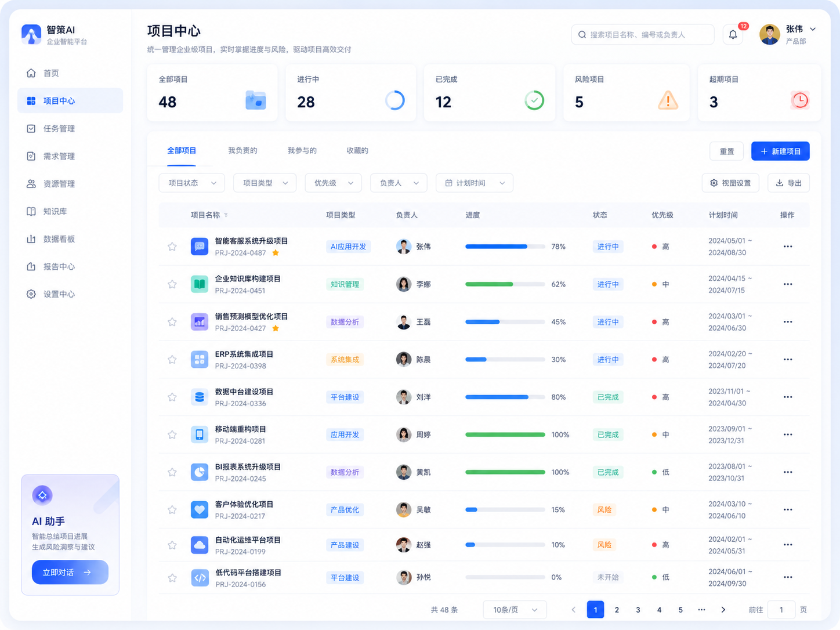Switch to the 收藏的 tab

pos(357,151)
